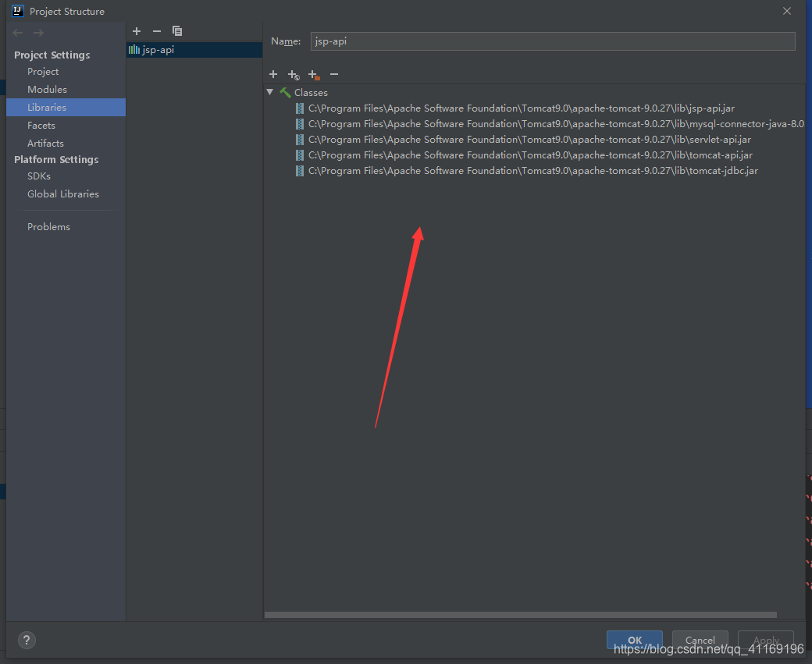The height and width of the screenshot is (664, 812).
Task: Click the Project Settings section header
Action: (52, 55)
